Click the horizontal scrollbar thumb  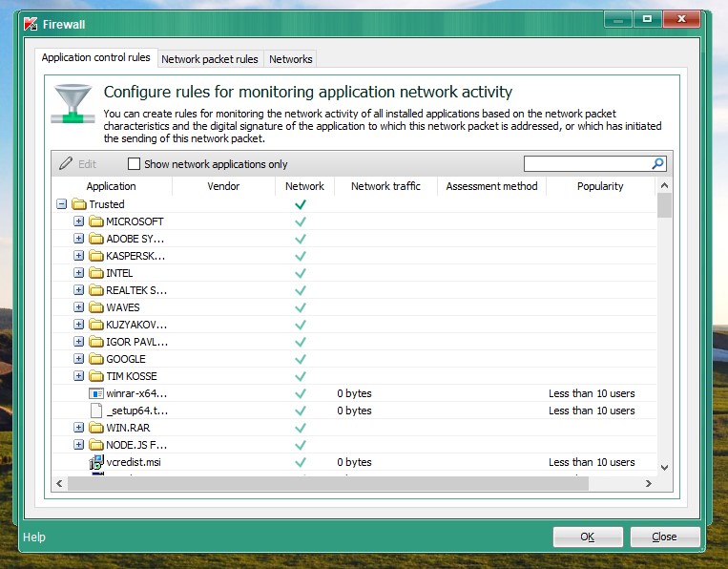pyautogui.click(x=328, y=483)
